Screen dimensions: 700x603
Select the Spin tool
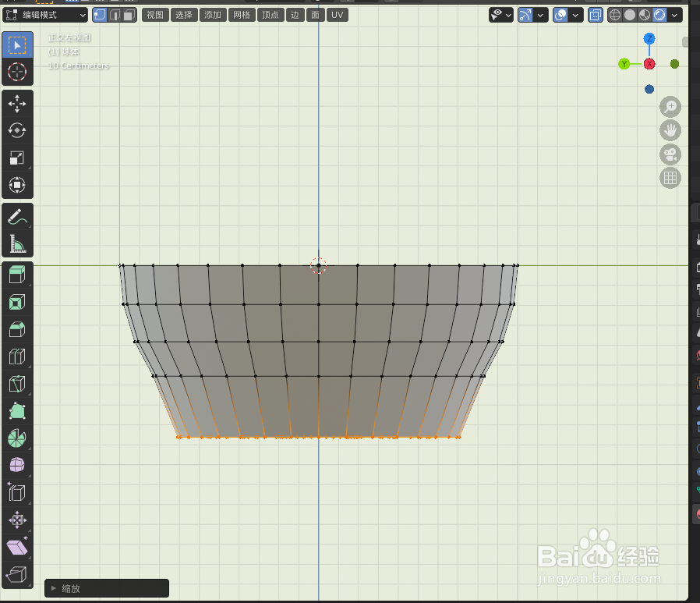tap(17, 438)
